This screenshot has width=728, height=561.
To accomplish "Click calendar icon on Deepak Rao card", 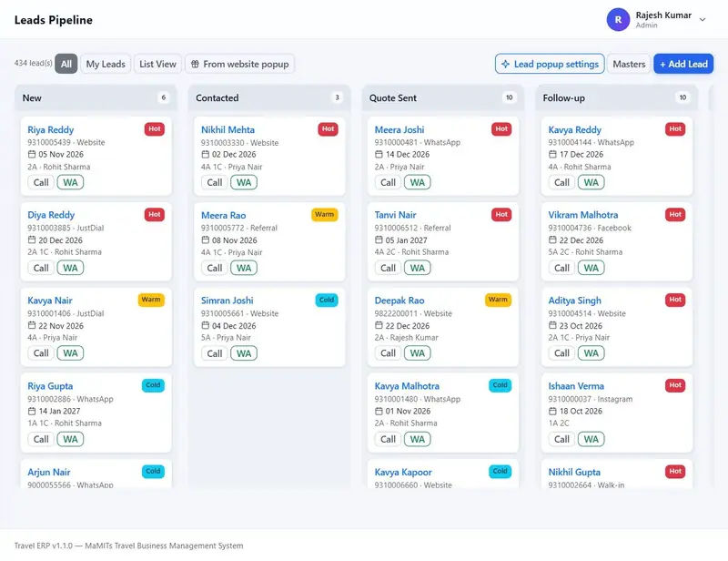I will pyautogui.click(x=379, y=325).
